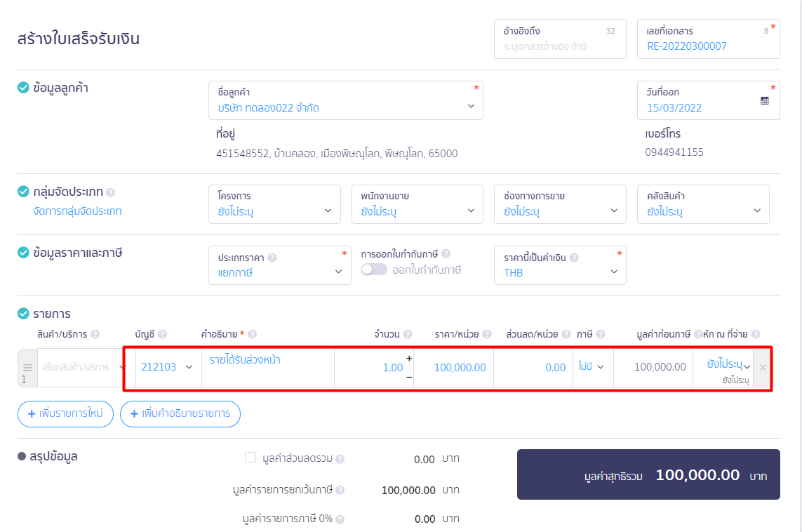
Task: Open the คลังสินค้า dropdown
Action: tap(703, 204)
